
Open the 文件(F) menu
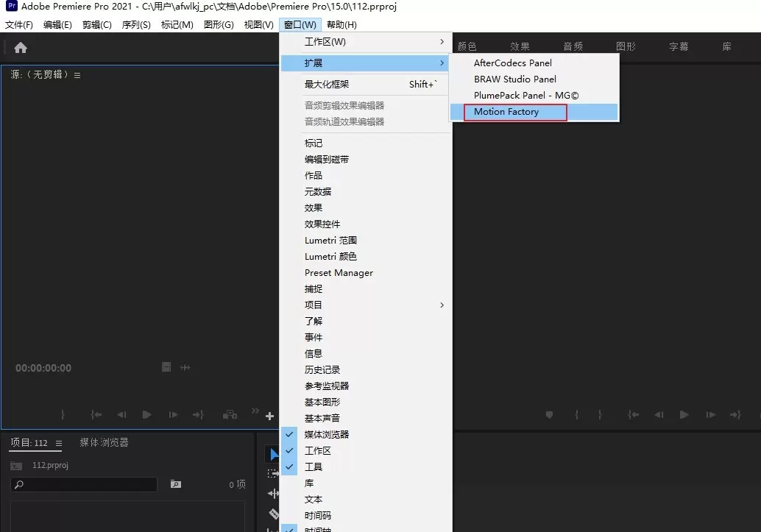[x=19, y=25]
